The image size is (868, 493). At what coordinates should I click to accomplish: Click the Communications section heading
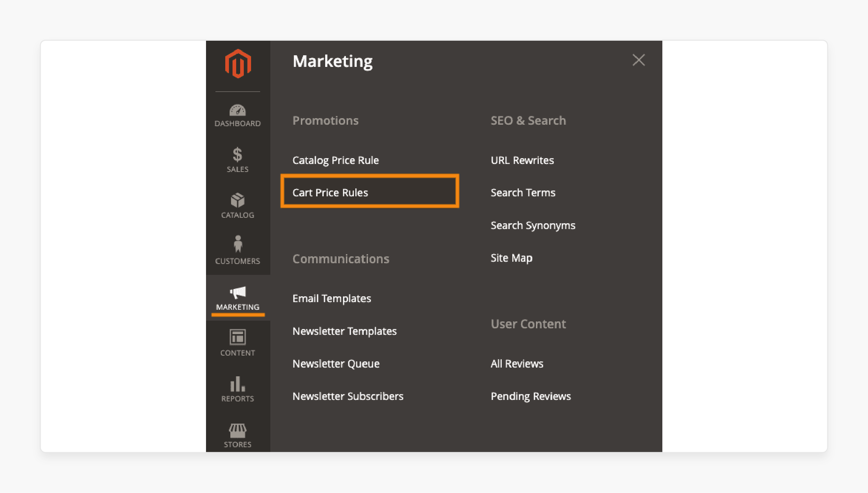click(340, 259)
